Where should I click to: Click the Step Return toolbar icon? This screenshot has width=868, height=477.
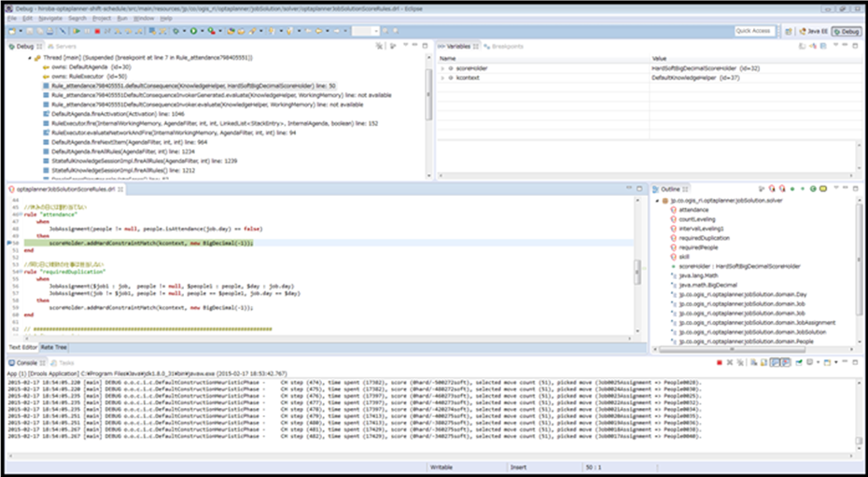click(138, 31)
